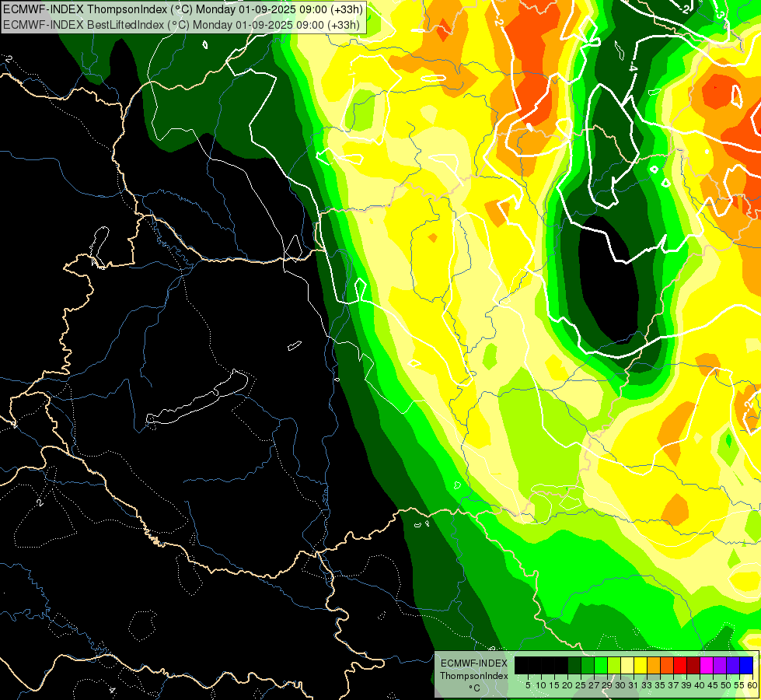Click the pale yellow 30–31 legend swatch

click(x=627, y=665)
